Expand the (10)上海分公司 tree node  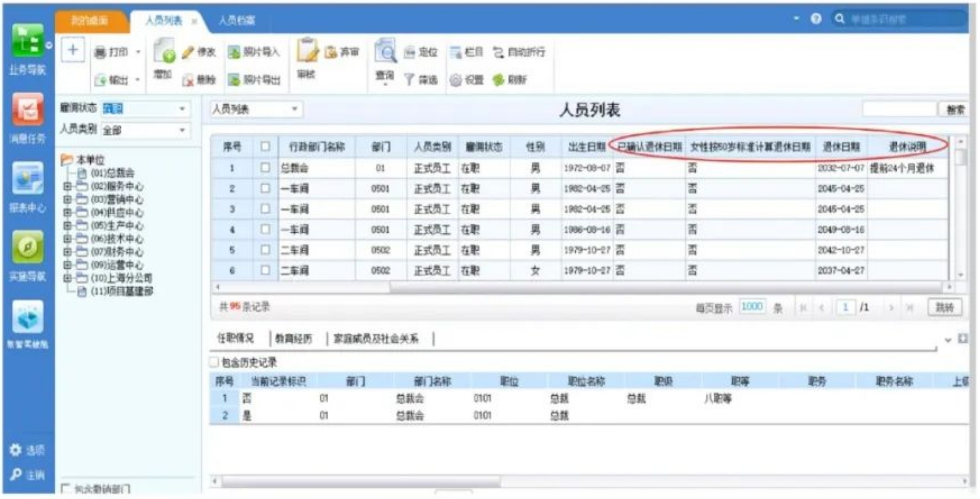click(67, 277)
